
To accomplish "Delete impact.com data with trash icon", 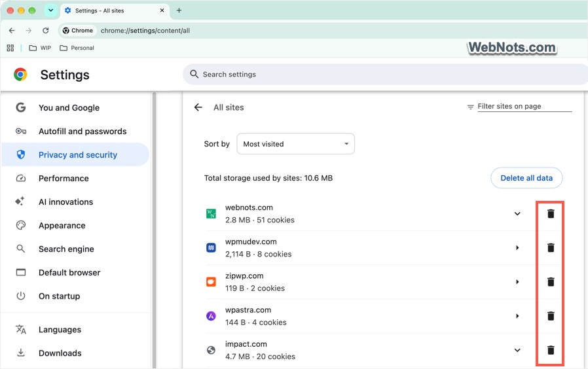I will [551, 350].
